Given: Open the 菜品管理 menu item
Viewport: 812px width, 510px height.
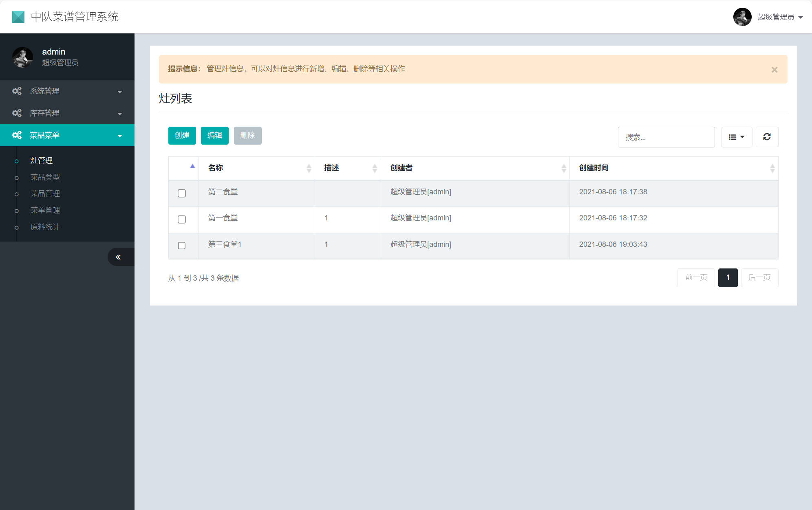Looking at the screenshot, I should point(45,193).
